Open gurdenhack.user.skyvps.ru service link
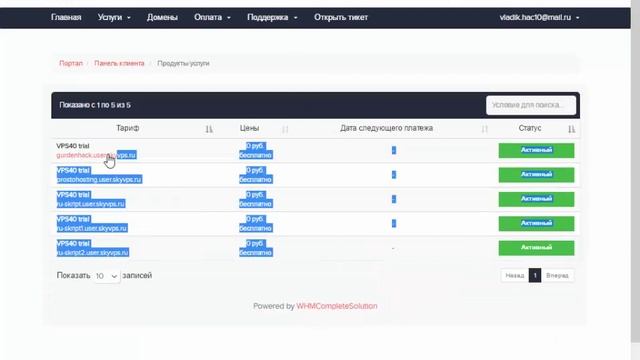This screenshot has width=640, height=360. [96, 155]
